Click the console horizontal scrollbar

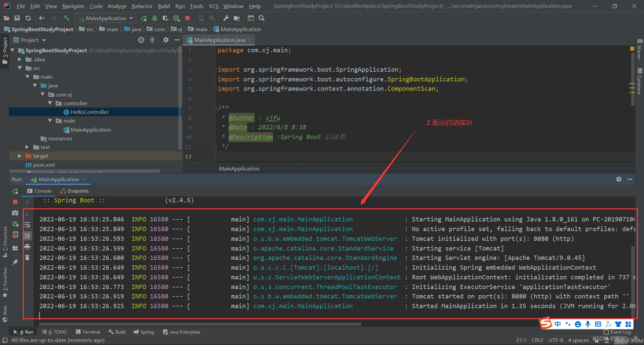(200, 324)
